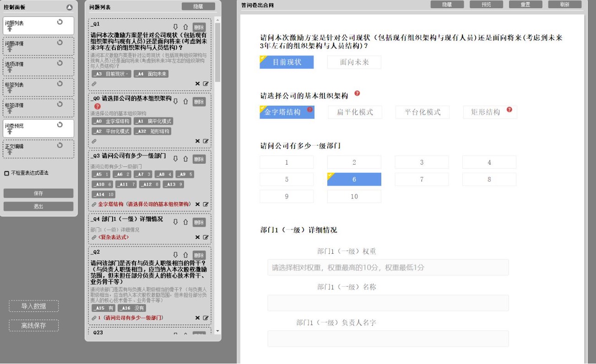Click the bring-to-top arrow under 问卷预览
This screenshot has height=364, width=596.
point(10,132)
